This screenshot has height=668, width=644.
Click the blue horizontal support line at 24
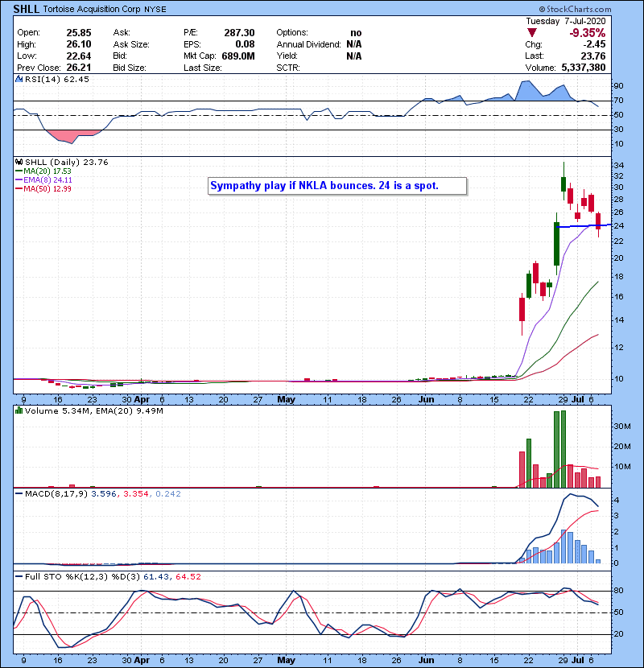(x=584, y=226)
